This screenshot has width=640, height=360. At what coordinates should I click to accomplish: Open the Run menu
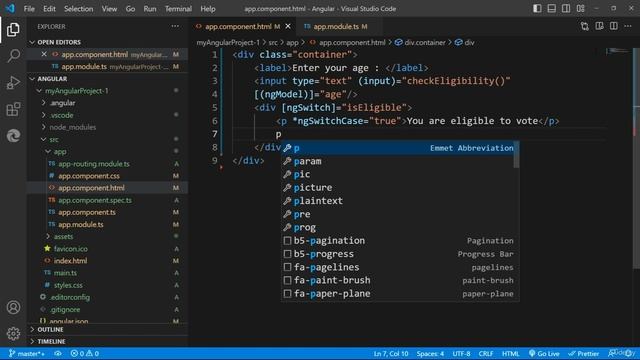pos(150,9)
